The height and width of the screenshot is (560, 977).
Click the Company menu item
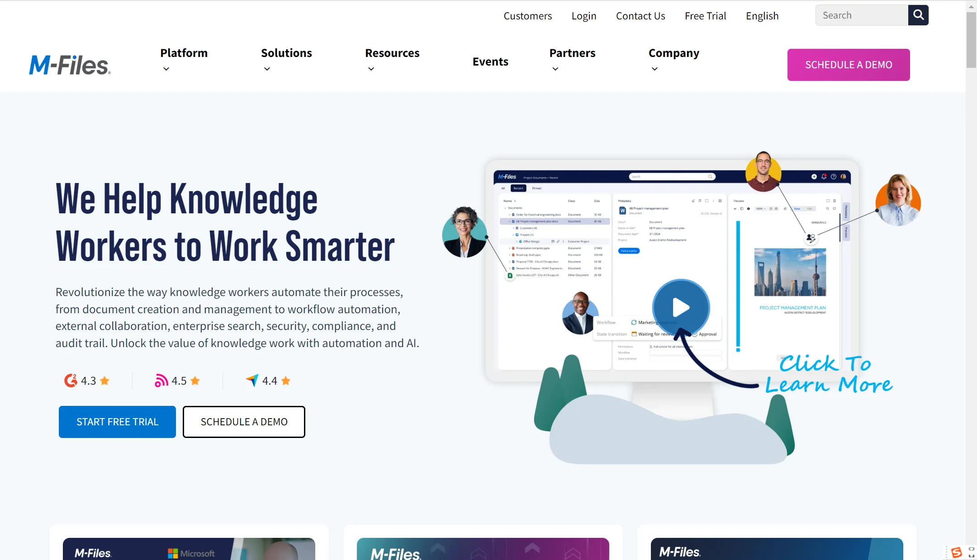(673, 52)
